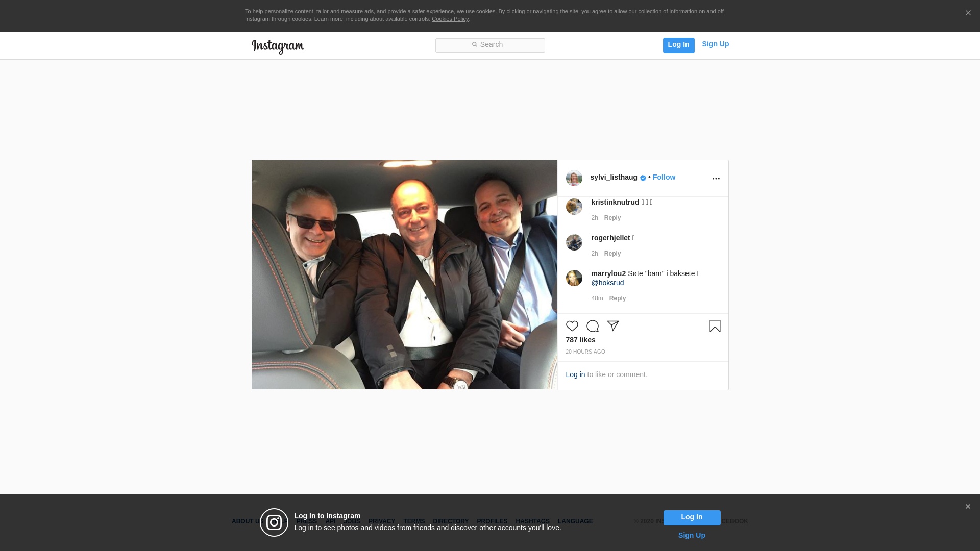The image size is (980, 551).
Task: Open the TERMS footer link
Action: (414, 521)
